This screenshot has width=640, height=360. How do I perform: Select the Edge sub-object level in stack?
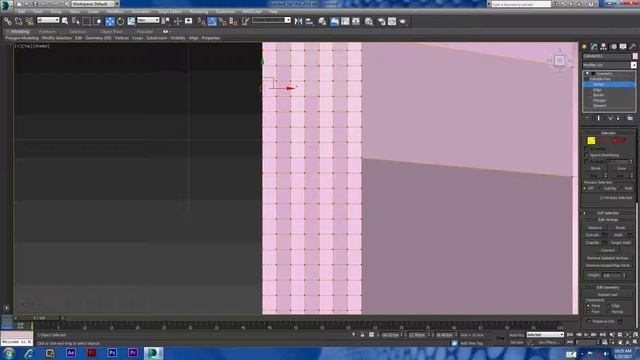[597, 89]
